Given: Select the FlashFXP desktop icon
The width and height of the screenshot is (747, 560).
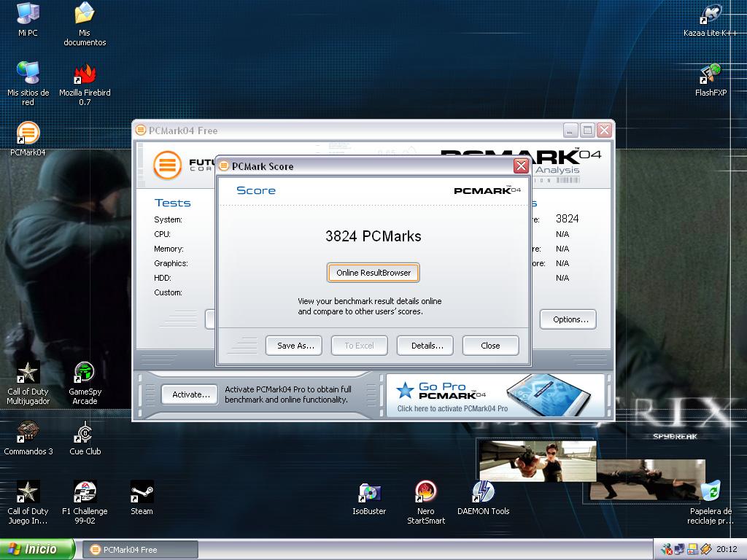Looking at the screenshot, I should tap(711, 79).
